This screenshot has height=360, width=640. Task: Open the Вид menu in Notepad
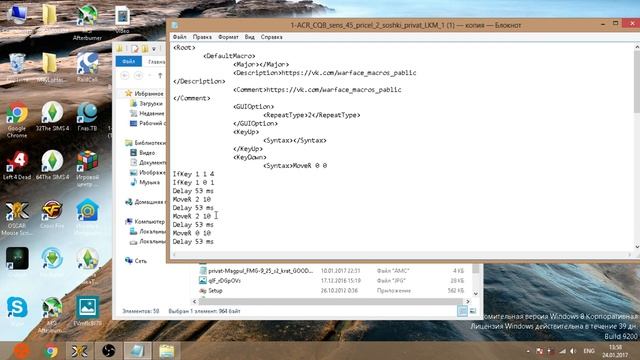click(x=249, y=37)
